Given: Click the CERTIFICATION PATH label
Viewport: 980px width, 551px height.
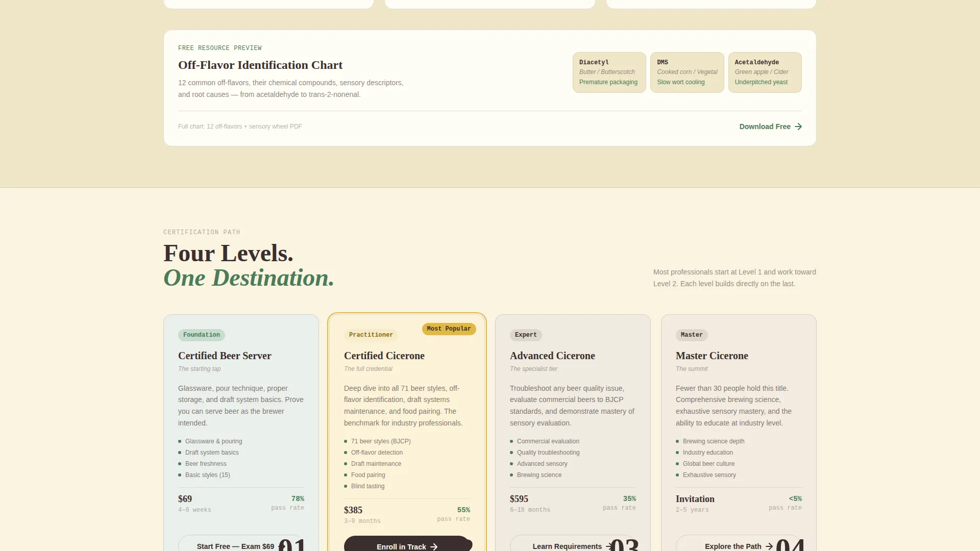Looking at the screenshot, I should click(x=202, y=232).
